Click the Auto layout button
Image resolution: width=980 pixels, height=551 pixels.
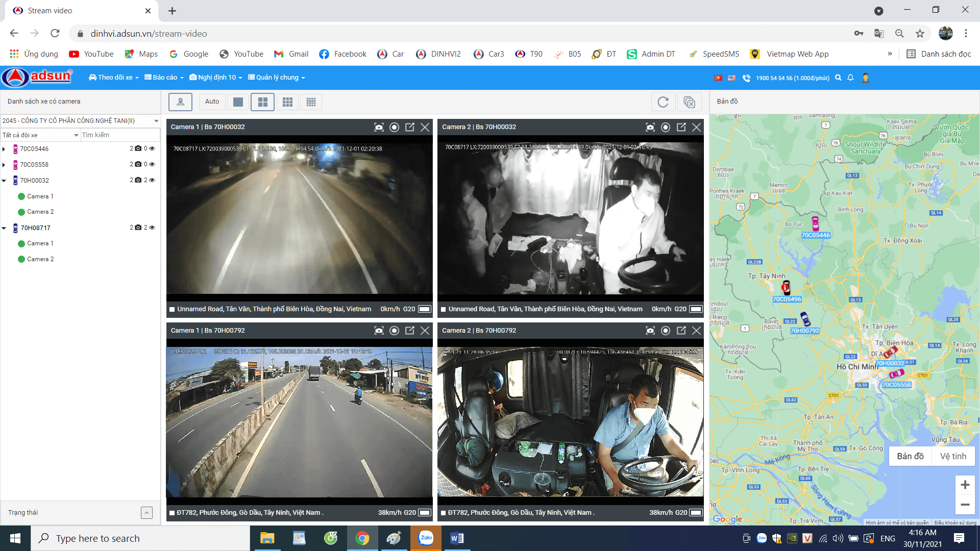tap(212, 102)
